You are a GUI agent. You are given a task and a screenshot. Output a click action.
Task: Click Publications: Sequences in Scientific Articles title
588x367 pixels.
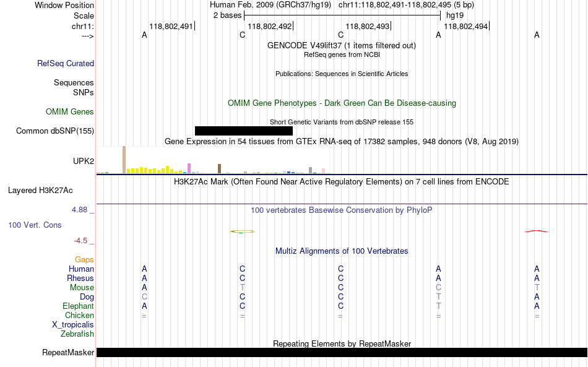(342, 74)
